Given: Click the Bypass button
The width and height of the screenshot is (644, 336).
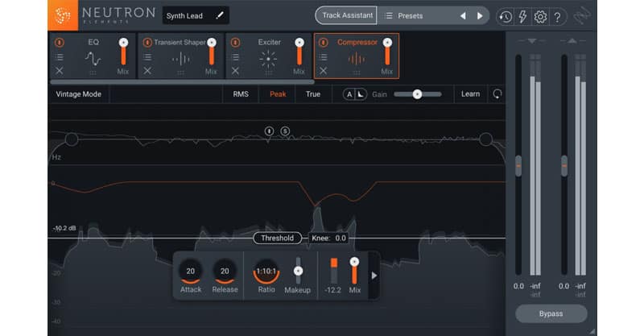Looking at the screenshot, I should point(551,313).
